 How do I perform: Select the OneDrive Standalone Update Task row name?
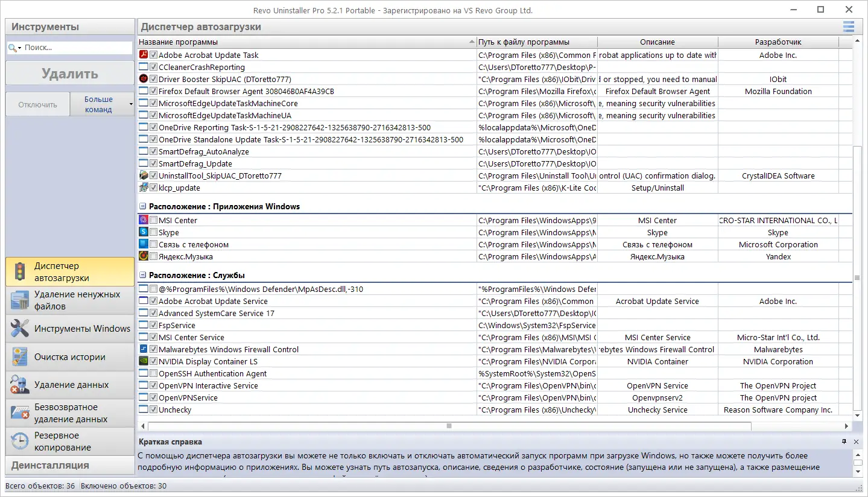[311, 139]
